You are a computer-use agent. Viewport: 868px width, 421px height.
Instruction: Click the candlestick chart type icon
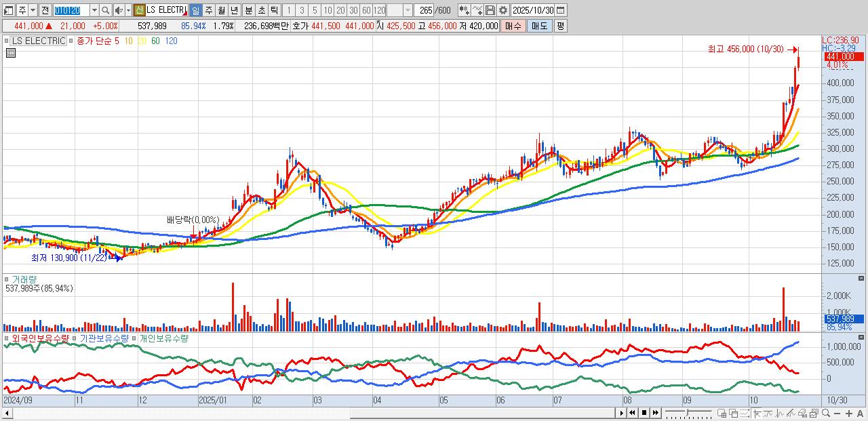464,10
